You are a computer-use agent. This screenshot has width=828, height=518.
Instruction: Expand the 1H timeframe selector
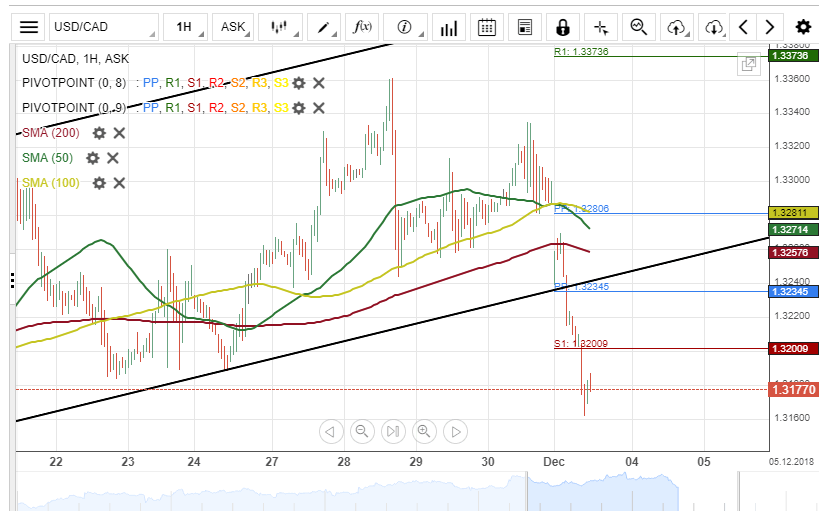pos(189,27)
